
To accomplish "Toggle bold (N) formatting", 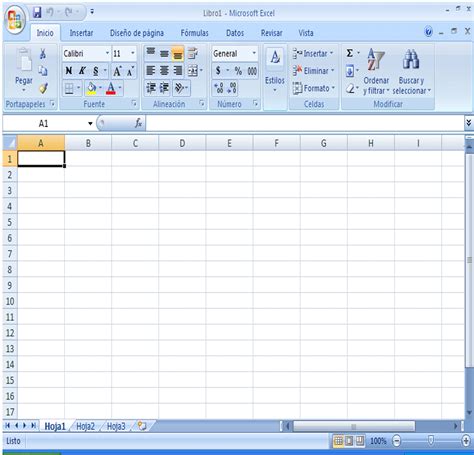I will [69, 71].
